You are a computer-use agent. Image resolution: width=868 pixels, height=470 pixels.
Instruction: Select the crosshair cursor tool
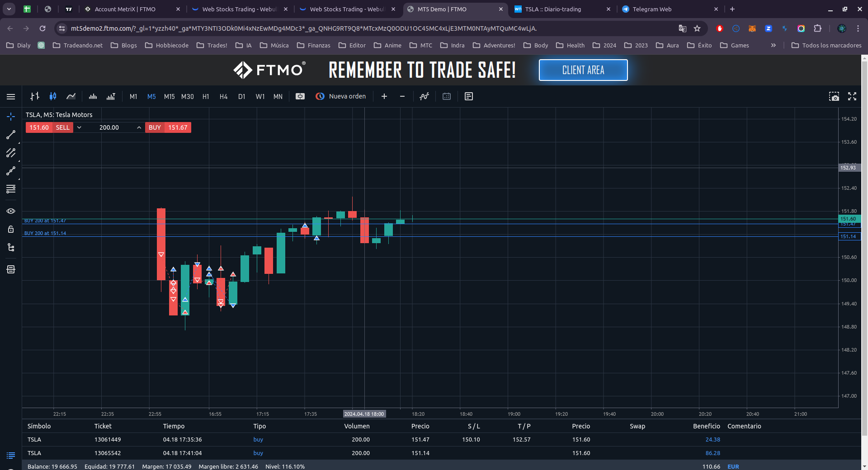11,117
